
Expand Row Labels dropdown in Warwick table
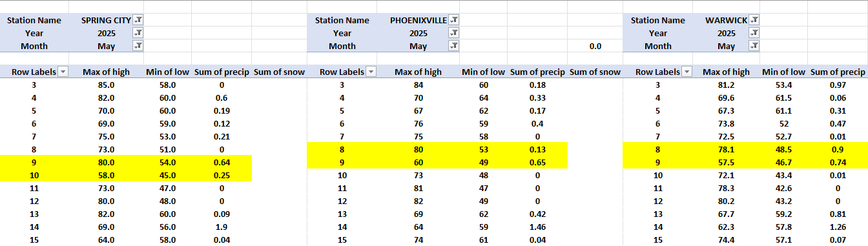(687, 72)
